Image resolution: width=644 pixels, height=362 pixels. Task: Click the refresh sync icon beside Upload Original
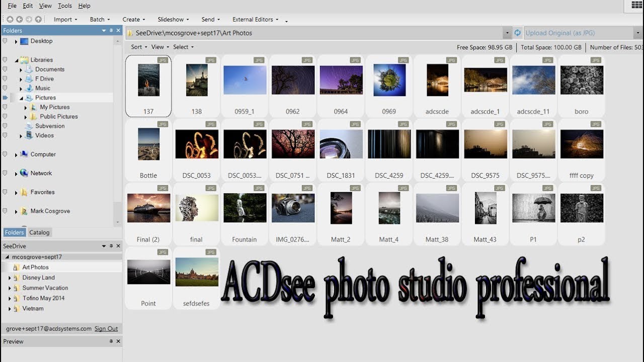tap(518, 33)
